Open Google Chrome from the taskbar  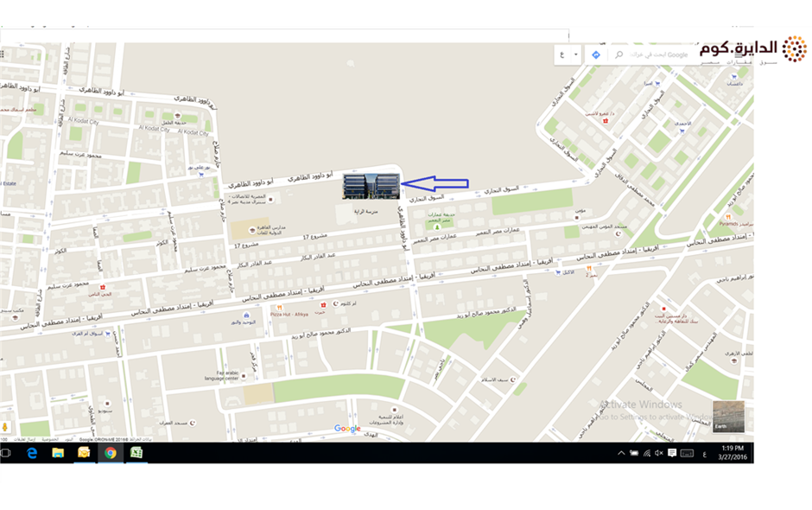pyautogui.click(x=111, y=452)
